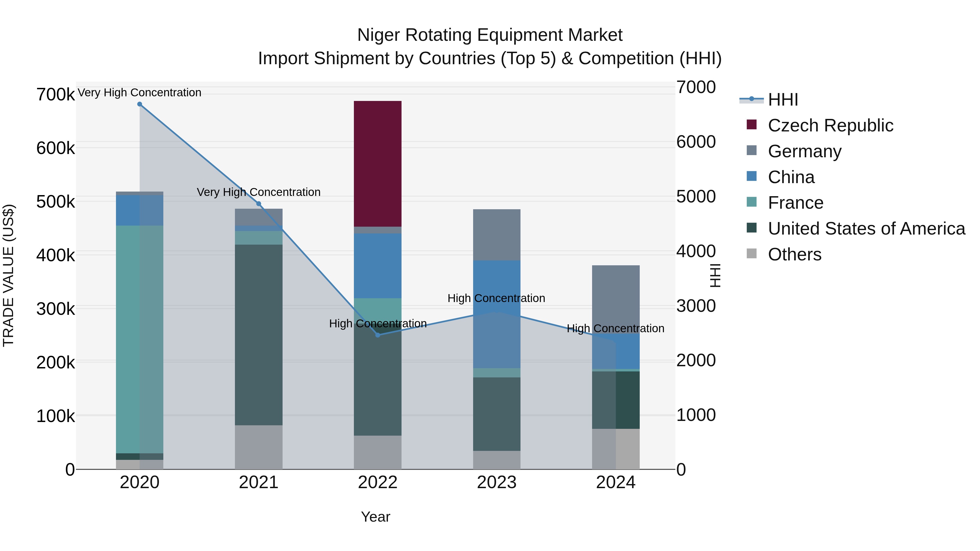The image size is (980, 551).
Task: Click the Germany bar segment in 2023
Action: 497,235
